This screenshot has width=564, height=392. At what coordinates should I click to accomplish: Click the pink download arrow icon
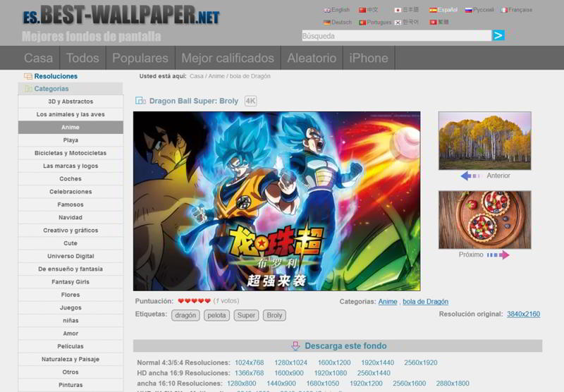coord(295,346)
